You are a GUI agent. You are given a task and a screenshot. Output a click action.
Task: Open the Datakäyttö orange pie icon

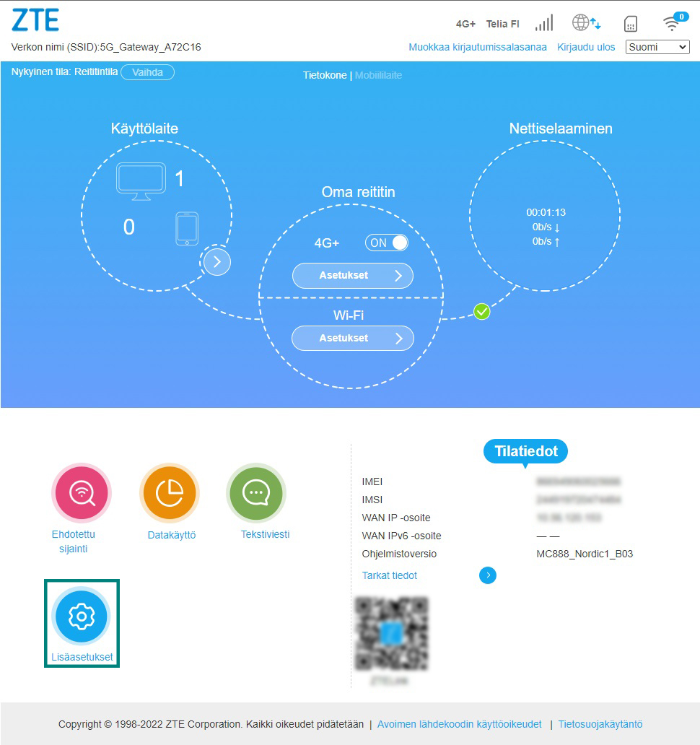click(170, 493)
